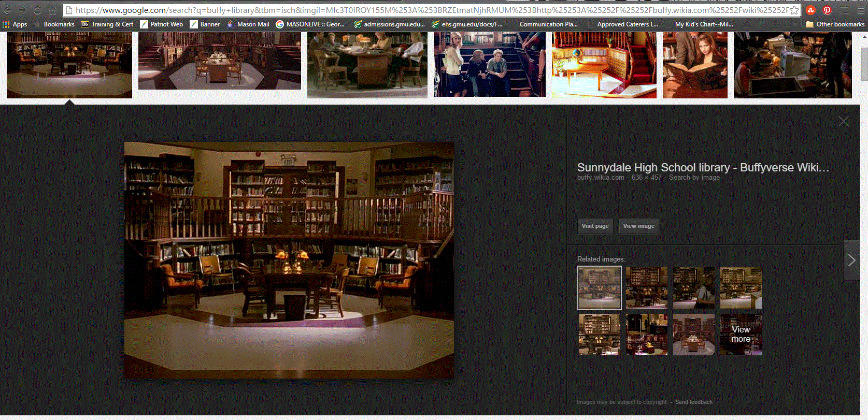868x420 pixels.
Task: Open the cast extension icon
Action: 844,10
